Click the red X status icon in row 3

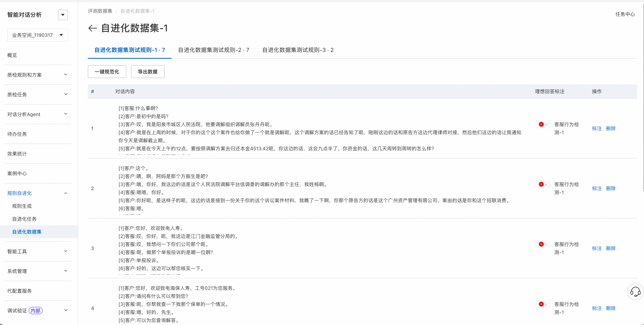tap(541, 244)
